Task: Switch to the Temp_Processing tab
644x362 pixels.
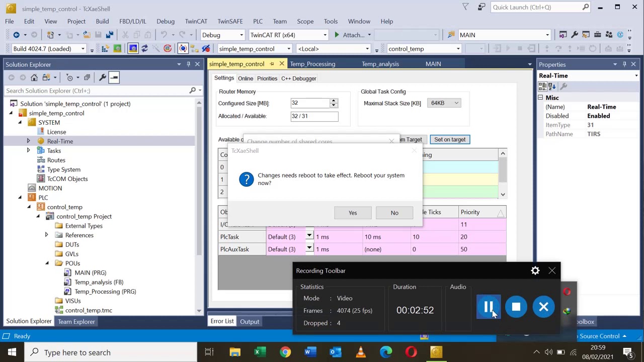Action: pos(312,64)
